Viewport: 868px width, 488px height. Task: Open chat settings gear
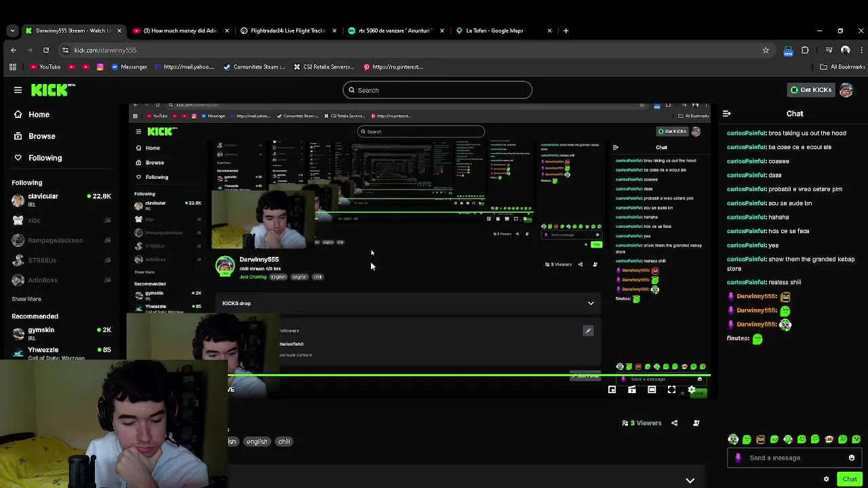tap(826, 479)
